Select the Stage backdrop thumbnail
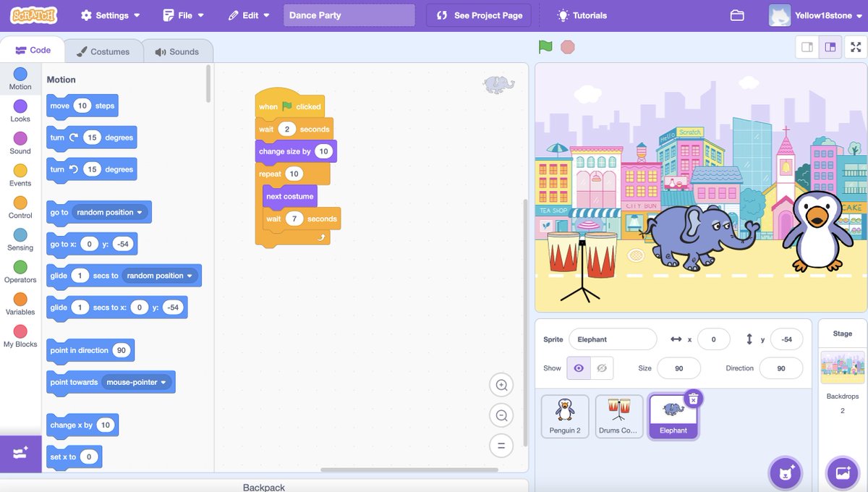The width and height of the screenshot is (868, 492). click(843, 367)
